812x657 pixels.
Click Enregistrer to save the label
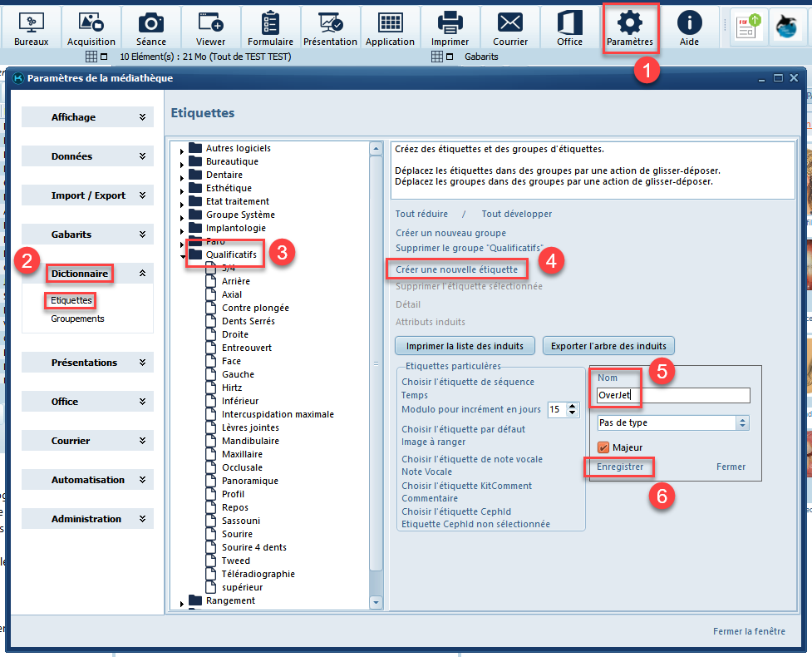click(x=620, y=467)
